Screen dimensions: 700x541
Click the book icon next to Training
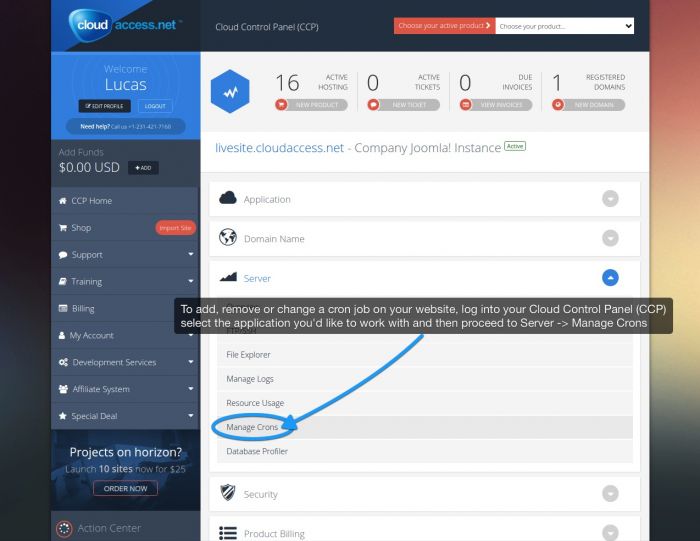coord(62,282)
